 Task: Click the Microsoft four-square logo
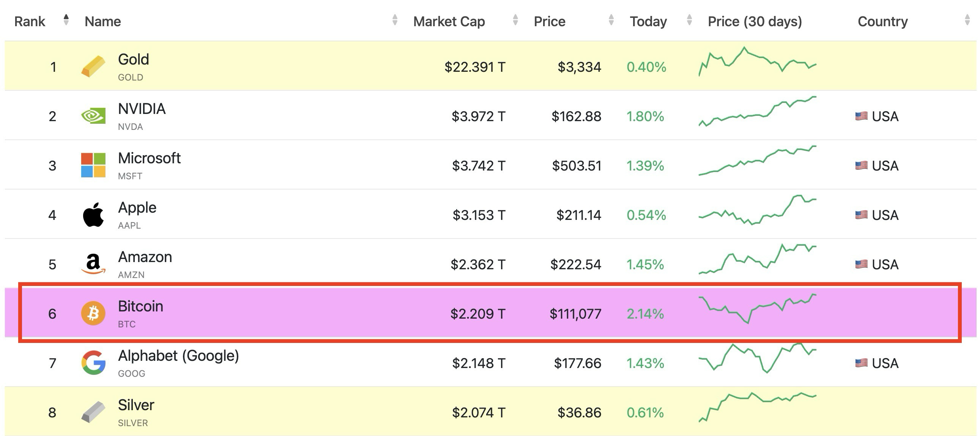pos(93,165)
